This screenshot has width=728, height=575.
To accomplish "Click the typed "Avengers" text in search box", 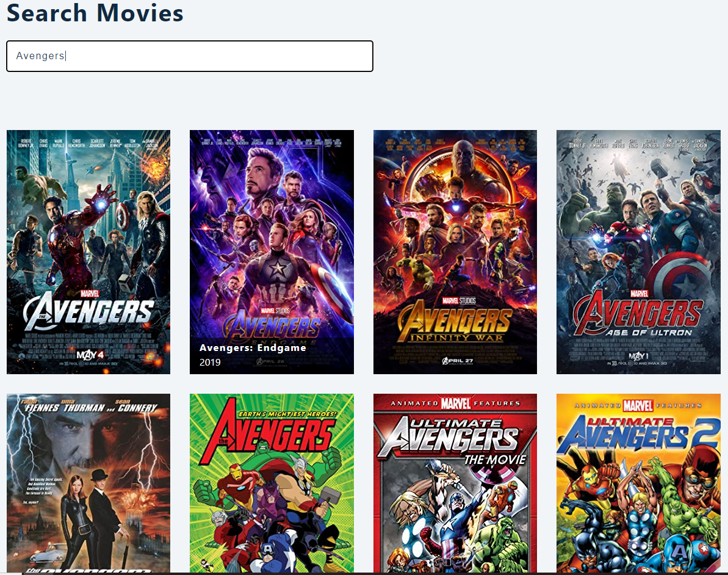I will tap(40, 56).
